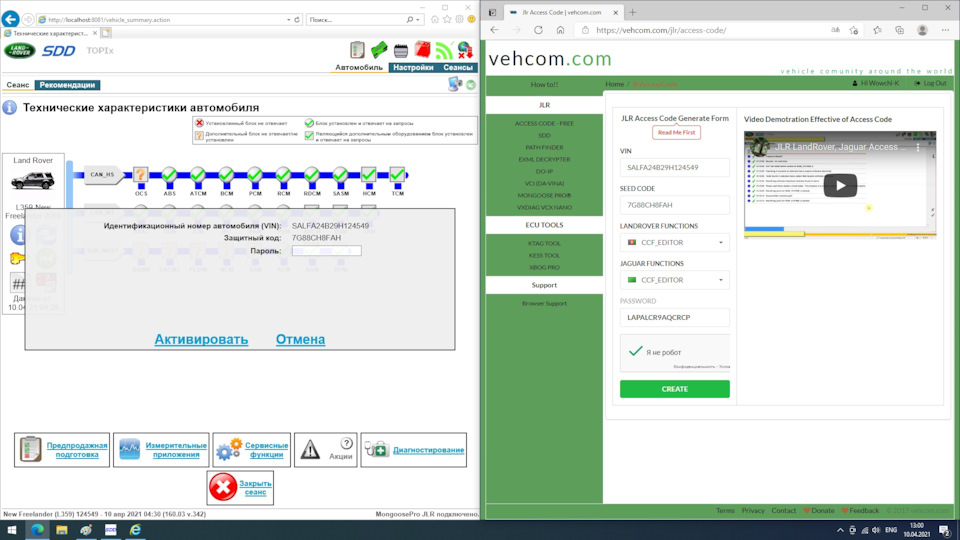This screenshot has height=540, width=960.
Task: Show hidden system tray icons
Action: 840,530
